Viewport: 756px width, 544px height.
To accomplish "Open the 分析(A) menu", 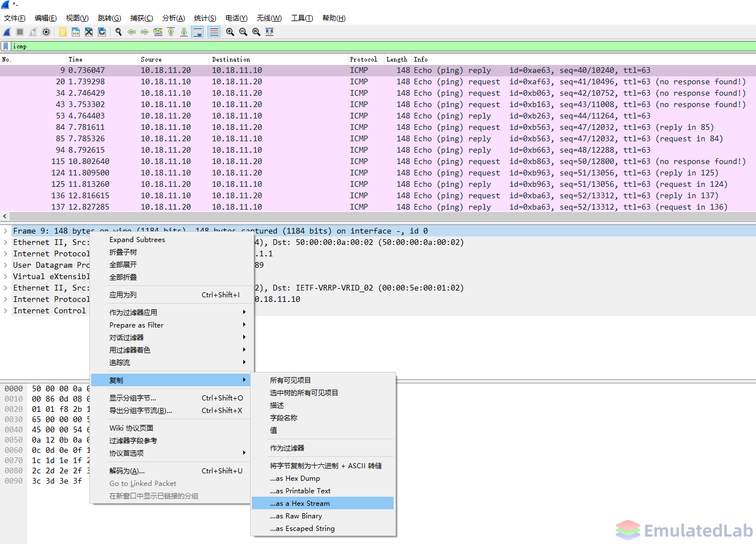I will tap(174, 18).
